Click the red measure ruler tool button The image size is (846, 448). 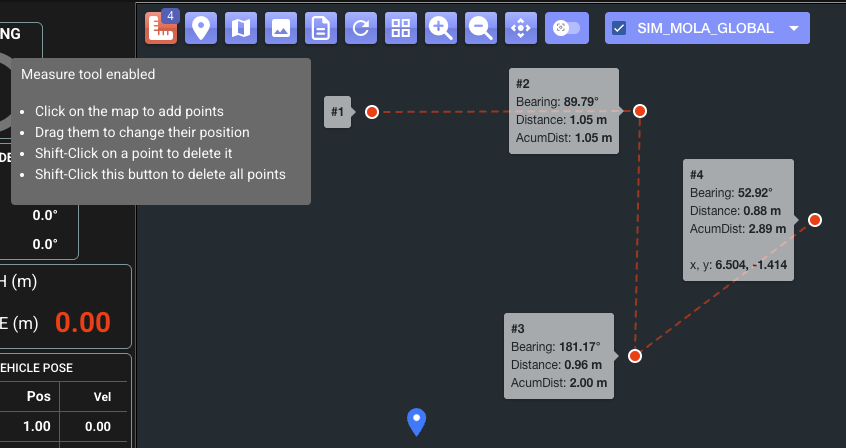pyautogui.click(x=161, y=28)
